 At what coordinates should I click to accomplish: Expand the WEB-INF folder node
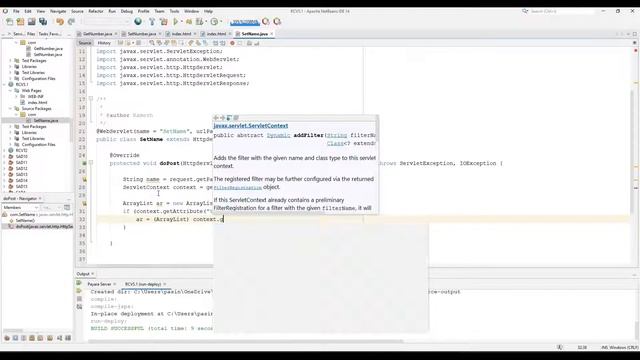[x=16, y=97]
